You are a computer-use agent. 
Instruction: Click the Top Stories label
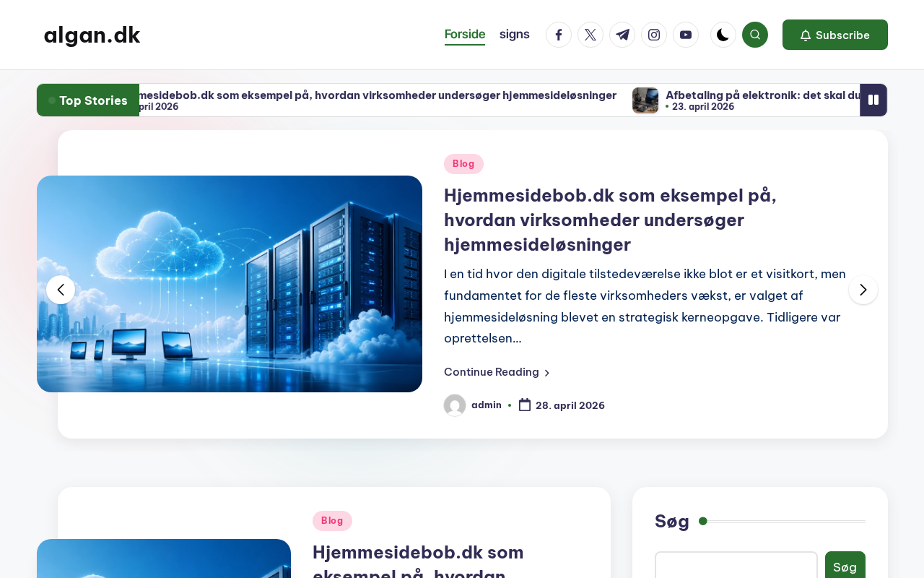[88, 100]
